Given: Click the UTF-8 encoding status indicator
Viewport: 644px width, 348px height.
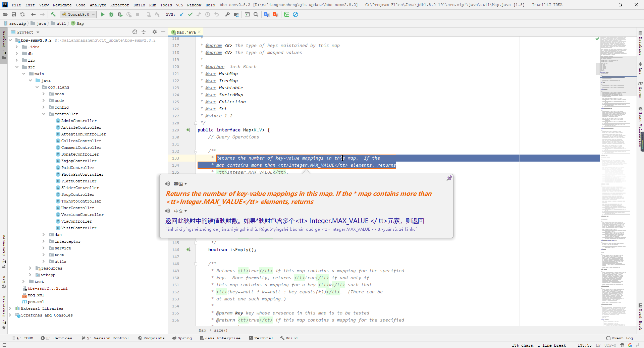Looking at the screenshot, I should point(610,345).
